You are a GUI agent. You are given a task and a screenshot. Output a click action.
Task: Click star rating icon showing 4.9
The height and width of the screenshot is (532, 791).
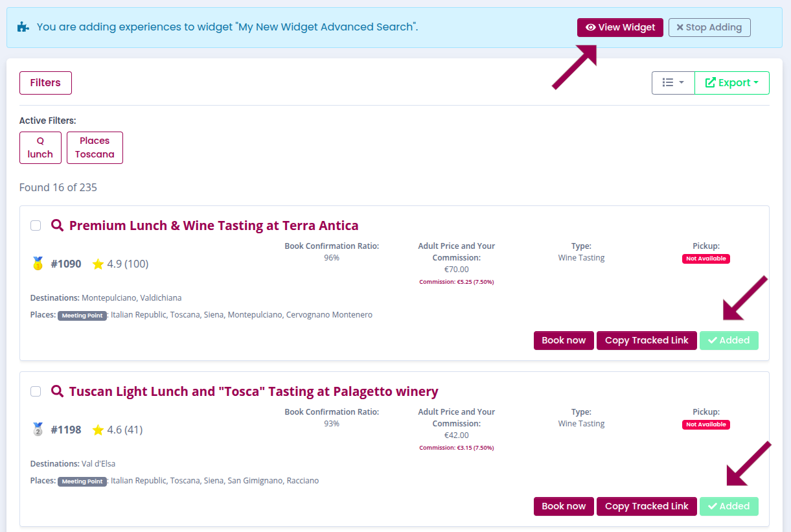pyautogui.click(x=98, y=264)
